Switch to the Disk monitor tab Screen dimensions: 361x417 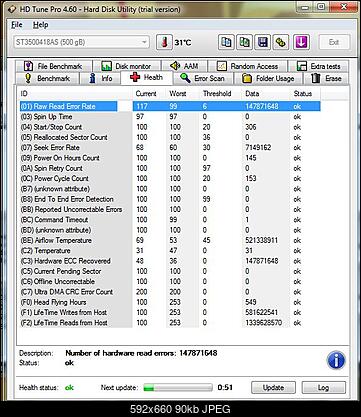click(126, 66)
